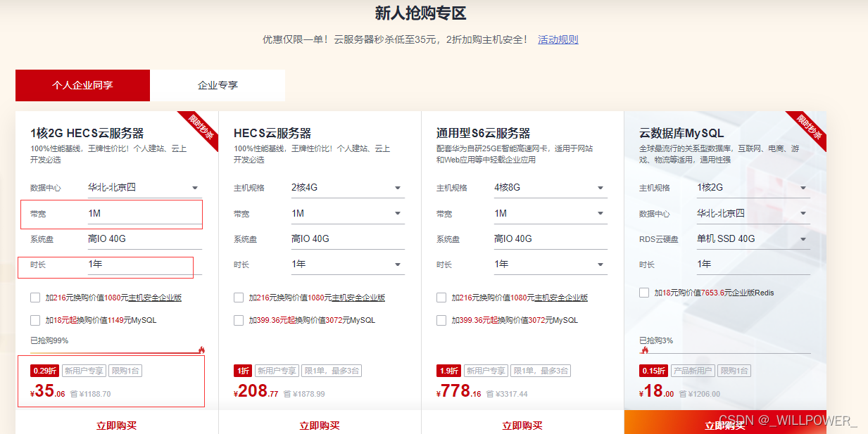Open 数据中心 dropdown in 1核2G HECS card
This screenshot has height=434, width=868.
pos(144,188)
